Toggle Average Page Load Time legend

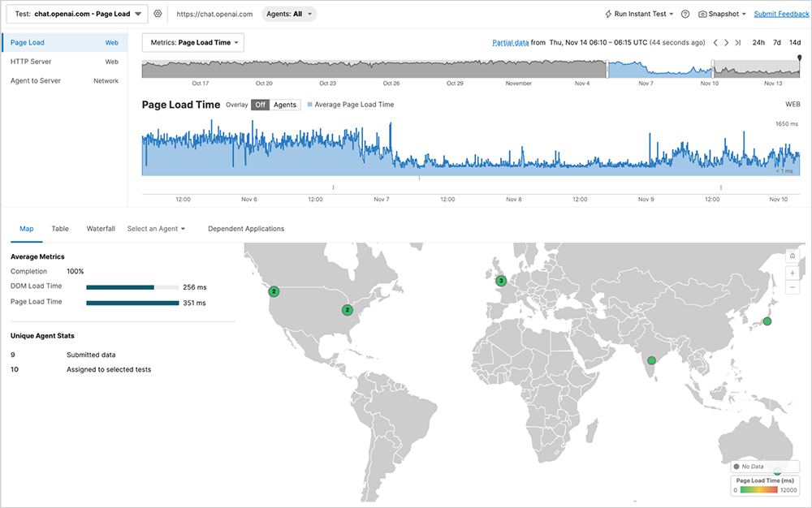(352, 105)
